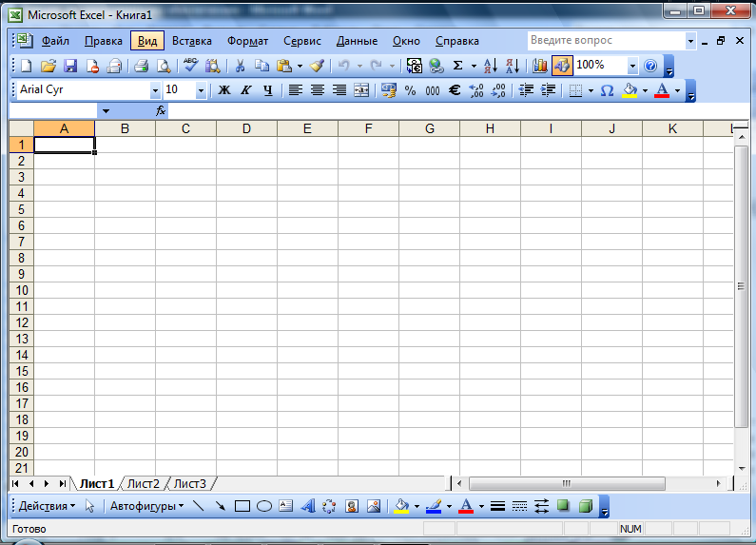Insert AutoSum with the sigma icon

(458, 66)
